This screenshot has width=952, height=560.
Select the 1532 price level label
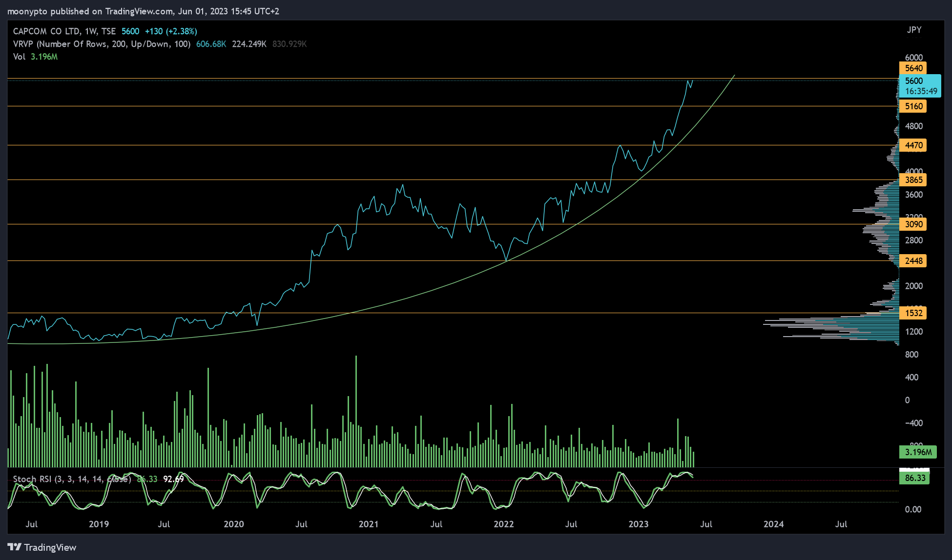913,313
